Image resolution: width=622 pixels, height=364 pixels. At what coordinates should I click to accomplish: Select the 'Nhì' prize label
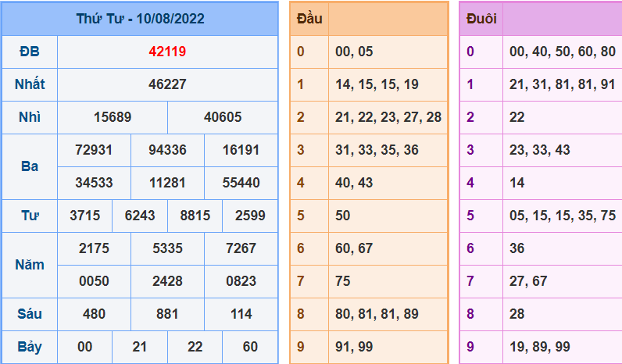click(30, 117)
